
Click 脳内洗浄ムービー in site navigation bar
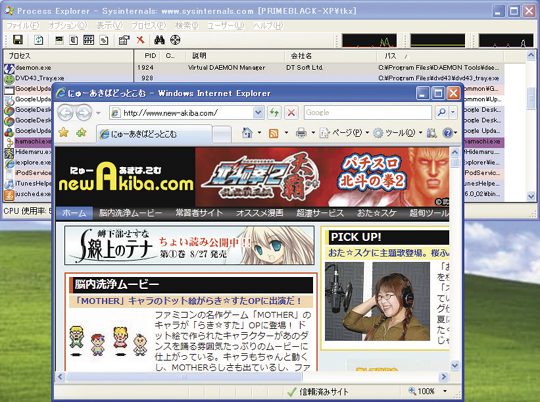131,213
